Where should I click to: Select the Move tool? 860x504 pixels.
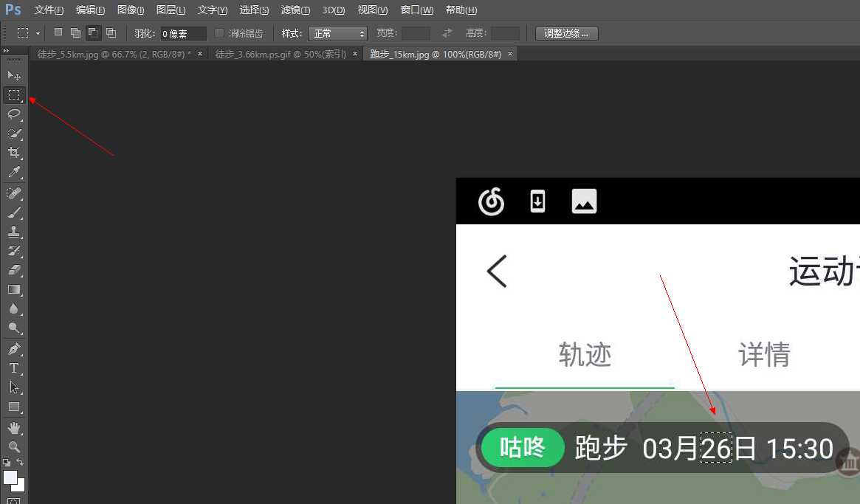point(14,75)
